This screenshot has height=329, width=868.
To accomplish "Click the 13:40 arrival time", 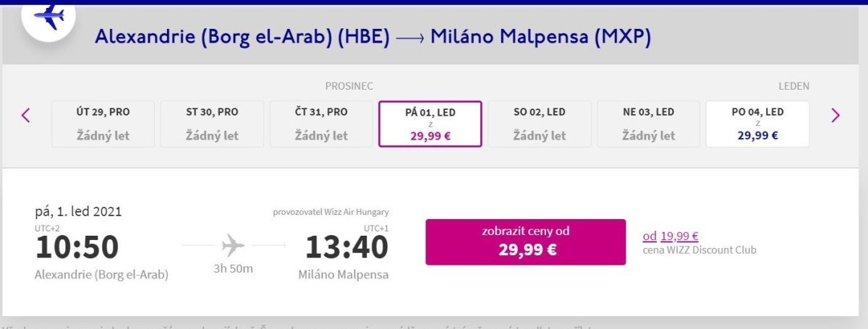I will (346, 247).
